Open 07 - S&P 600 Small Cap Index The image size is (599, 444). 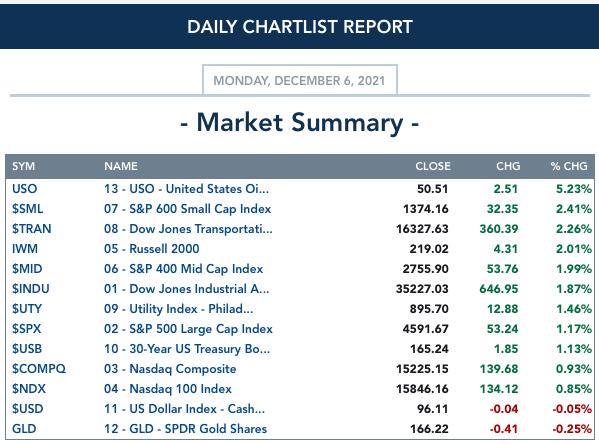(188, 209)
